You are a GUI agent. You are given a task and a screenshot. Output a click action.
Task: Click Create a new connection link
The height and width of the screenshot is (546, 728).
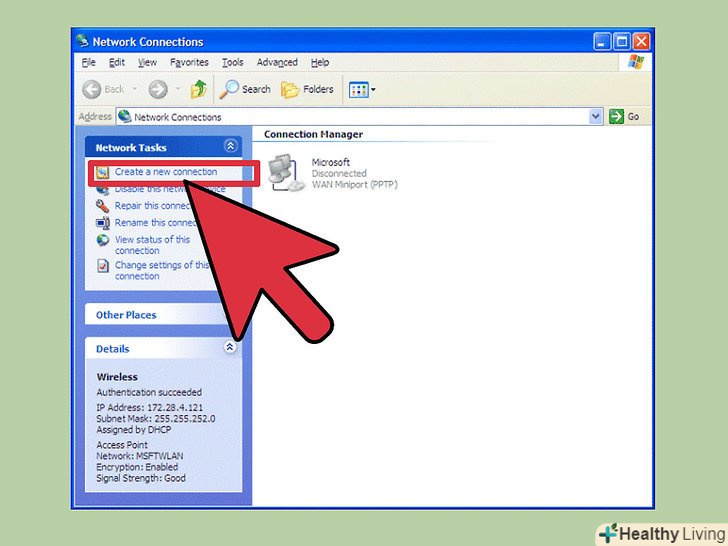pyautogui.click(x=166, y=172)
